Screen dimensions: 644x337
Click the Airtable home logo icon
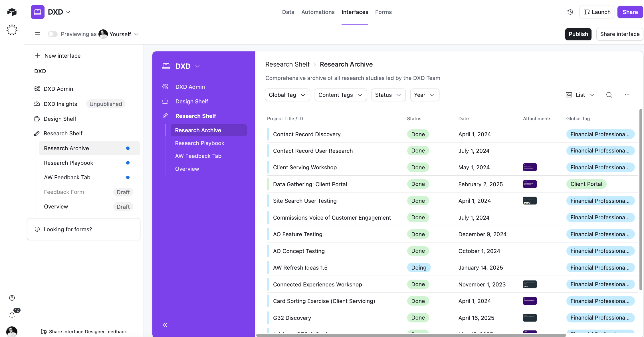click(x=12, y=12)
